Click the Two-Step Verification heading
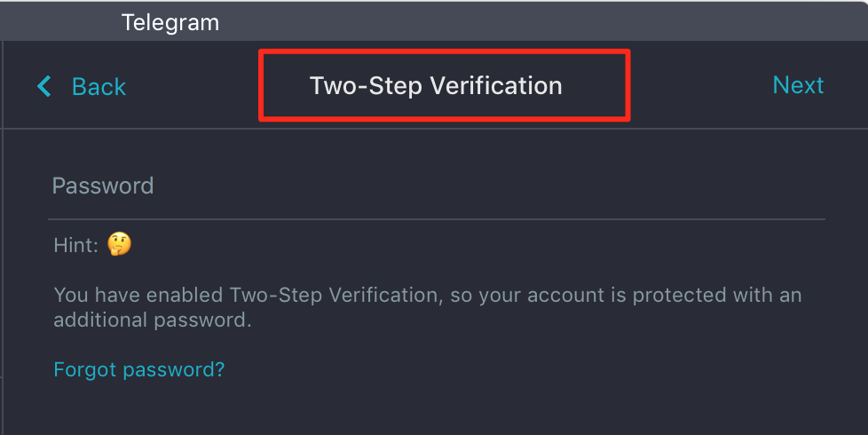This screenshot has height=435, width=868. [x=436, y=86]
